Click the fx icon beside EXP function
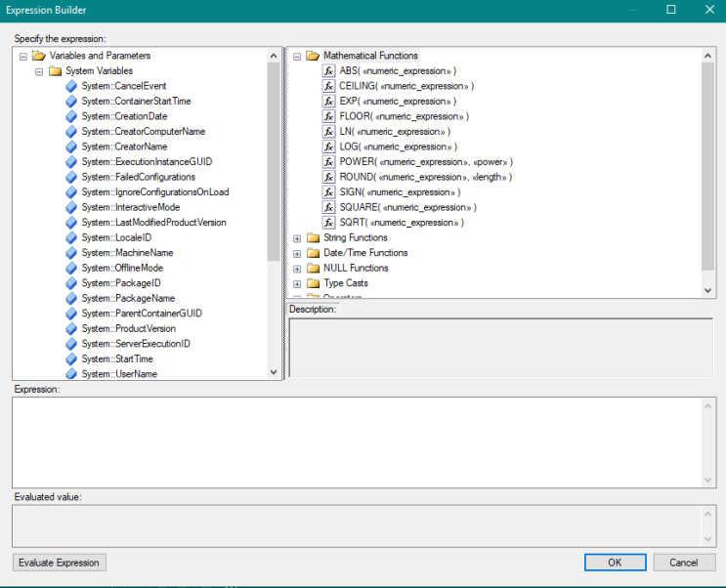This screenshot has height=588, width=726. coord(328,102)
